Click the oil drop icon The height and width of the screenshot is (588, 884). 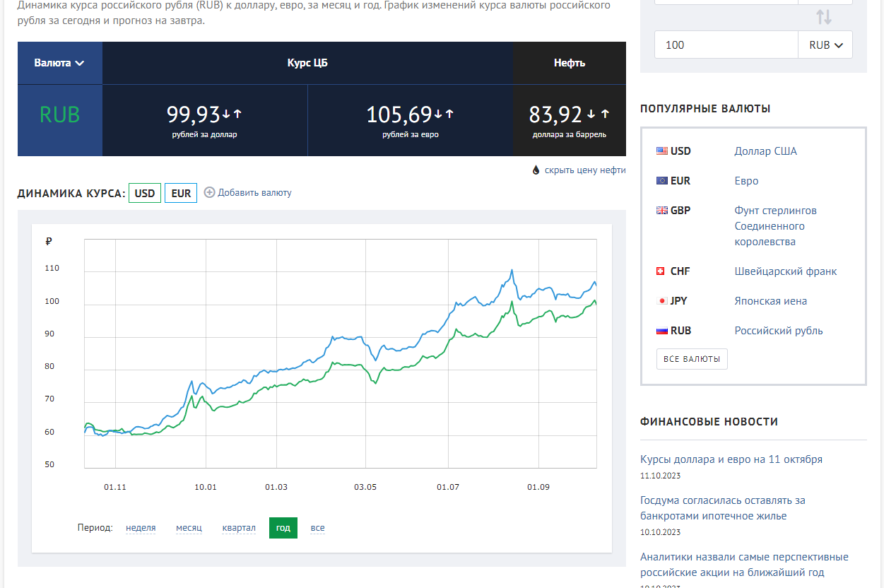coord(536,170)
